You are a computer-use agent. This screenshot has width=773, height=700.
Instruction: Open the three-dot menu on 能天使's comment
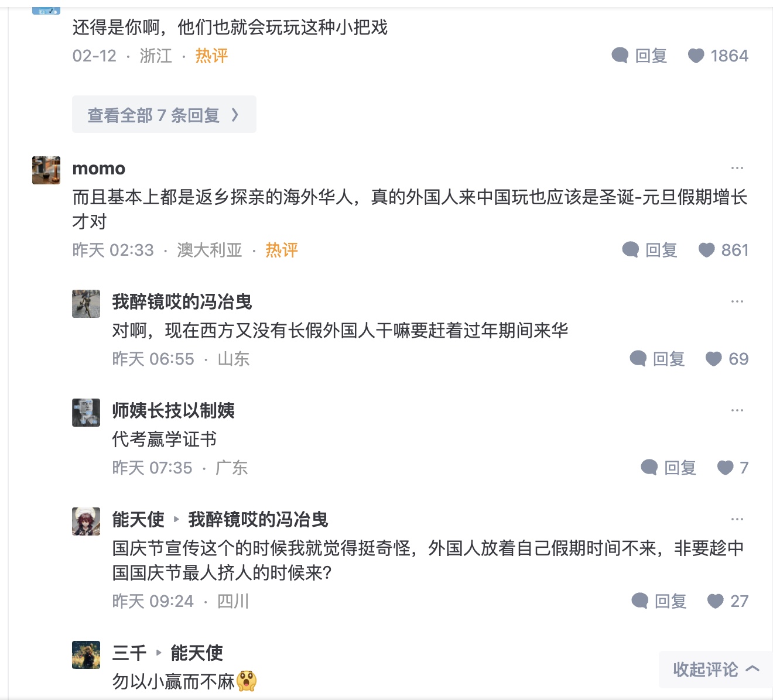[x=737, y=519]
